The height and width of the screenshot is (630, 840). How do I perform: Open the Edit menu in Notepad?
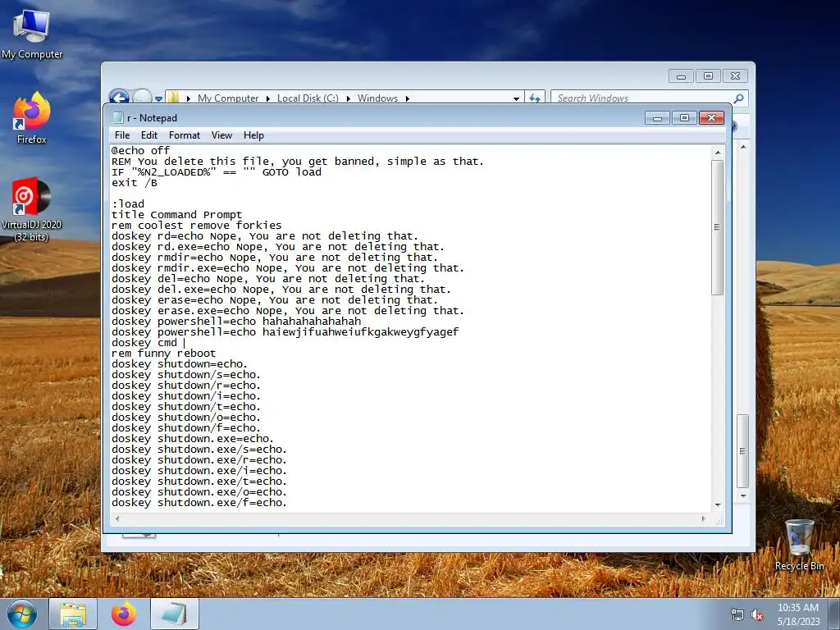[x=149, y=135]
